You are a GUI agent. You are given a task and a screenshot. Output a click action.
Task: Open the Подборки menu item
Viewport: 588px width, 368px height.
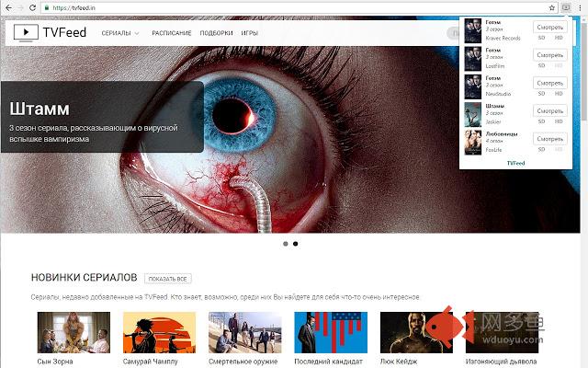click(216, 33)
